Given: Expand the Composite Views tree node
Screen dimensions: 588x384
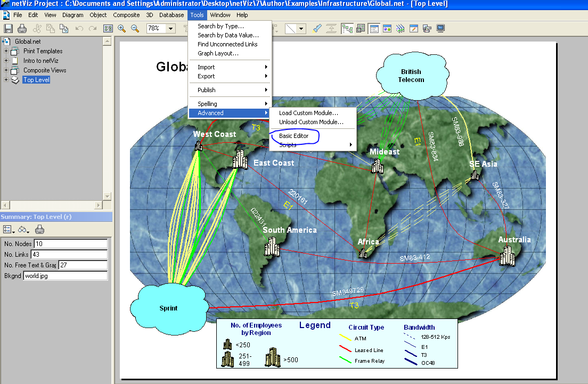Looking at the screenshot, I should coord(6,70).
